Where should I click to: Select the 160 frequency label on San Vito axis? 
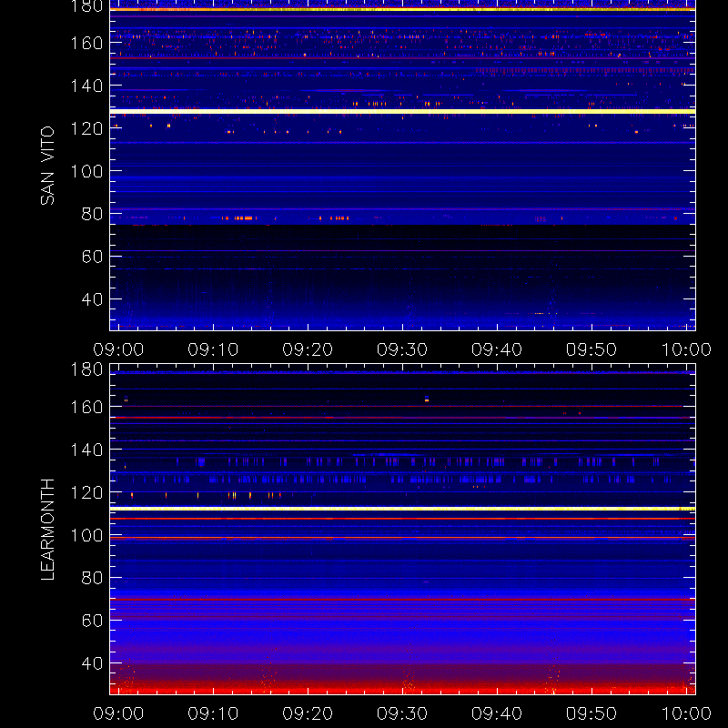click(x=86, y=43)
